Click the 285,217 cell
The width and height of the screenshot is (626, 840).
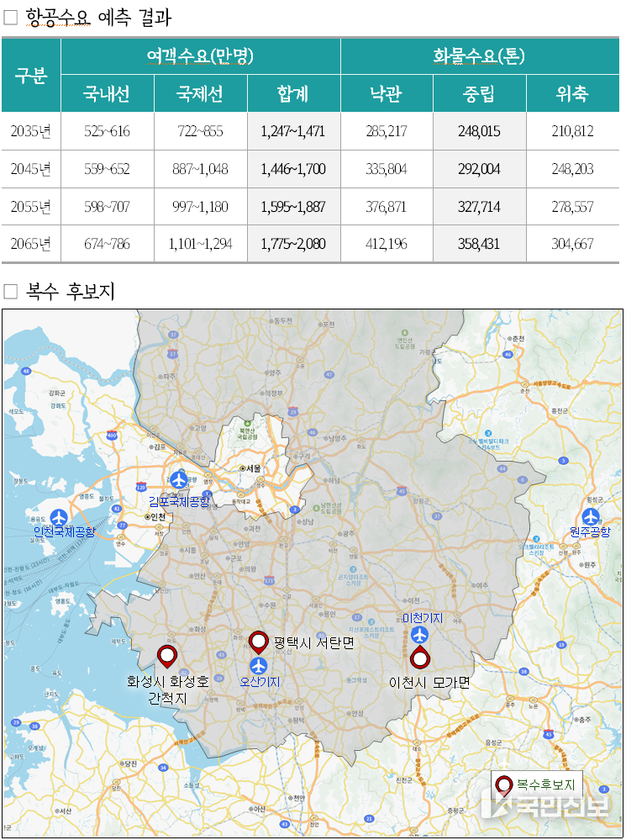click(x=387, y=131)
